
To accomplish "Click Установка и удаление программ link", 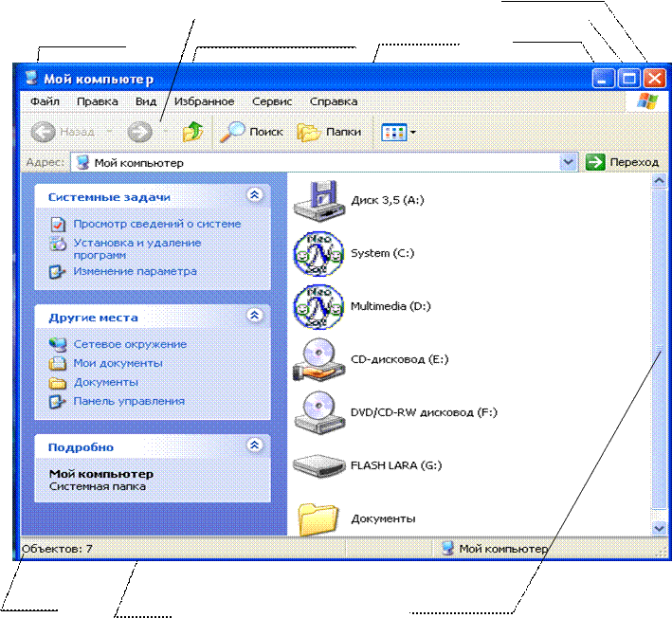I will pos(137,248).
